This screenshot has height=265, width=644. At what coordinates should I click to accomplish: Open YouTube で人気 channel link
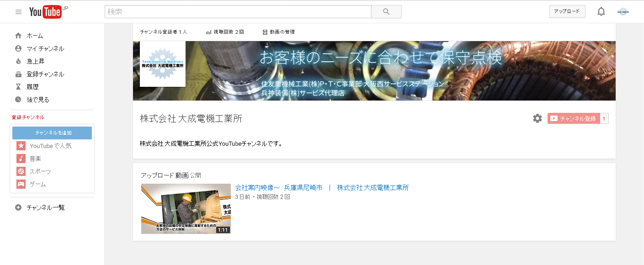point(51,146)
